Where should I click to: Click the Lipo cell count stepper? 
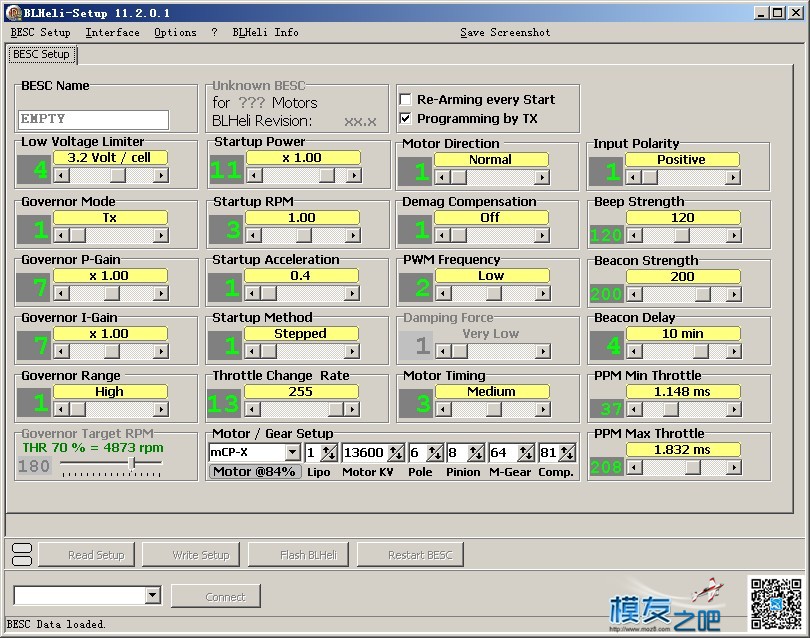point(329,453)
